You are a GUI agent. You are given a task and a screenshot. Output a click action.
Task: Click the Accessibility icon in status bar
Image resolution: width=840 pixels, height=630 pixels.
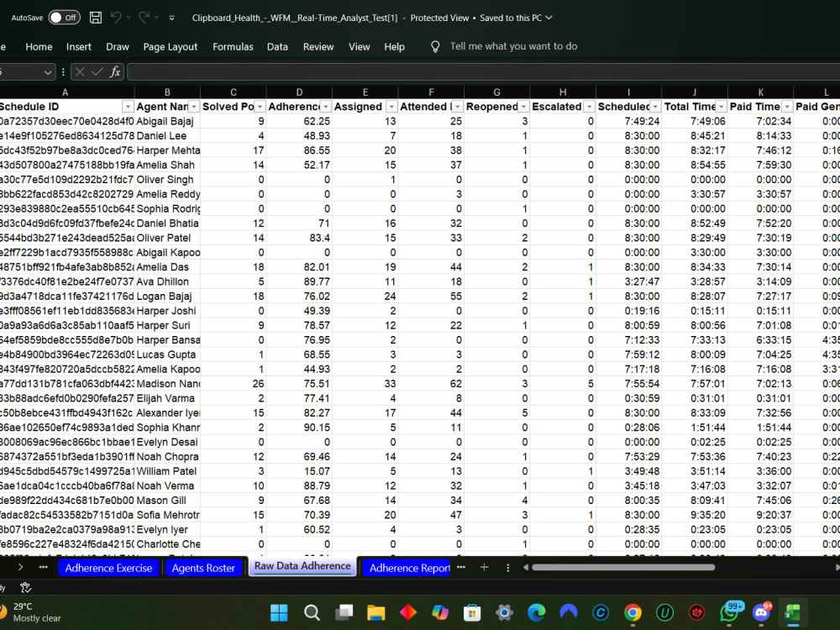[25, 588]
